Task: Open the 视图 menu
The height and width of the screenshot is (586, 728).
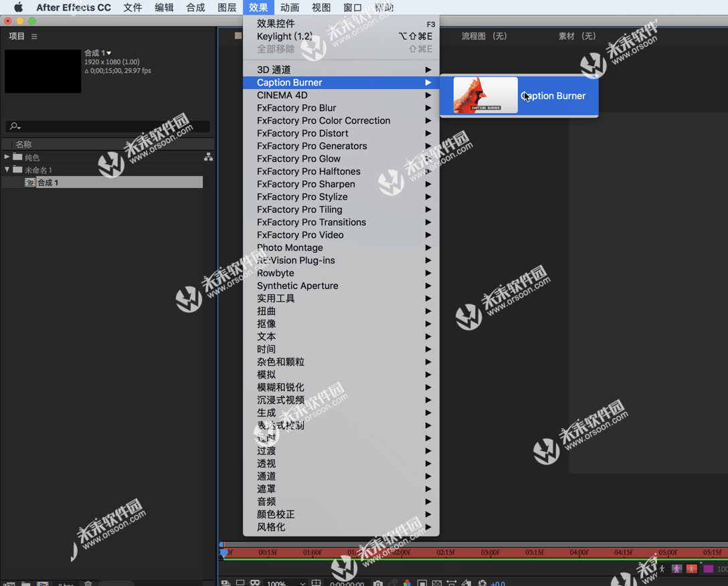Action: 321,7
